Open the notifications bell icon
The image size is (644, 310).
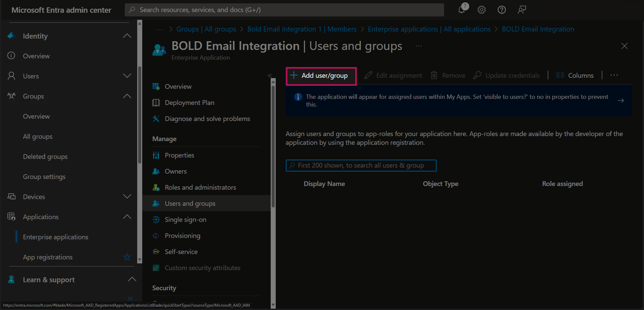click(462, 10)
